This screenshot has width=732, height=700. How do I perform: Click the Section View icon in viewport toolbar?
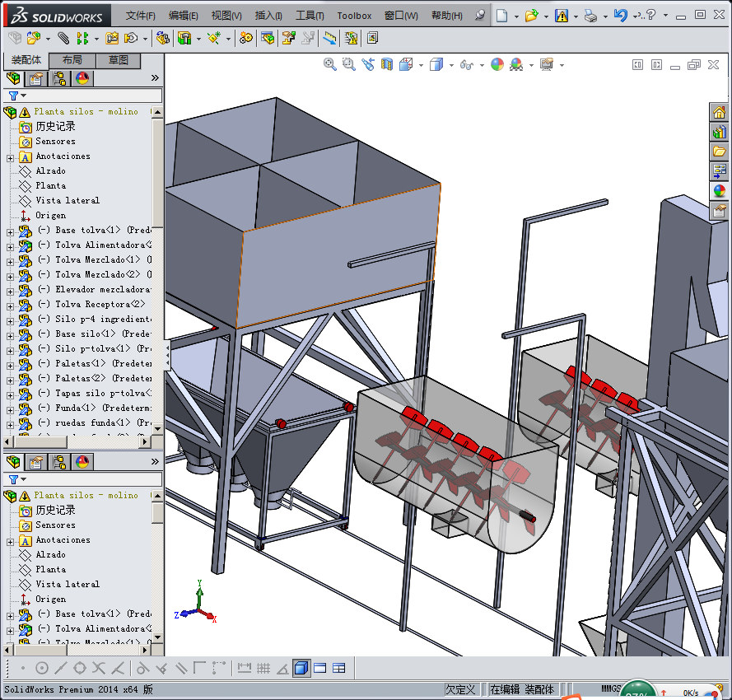click(387, 64)
